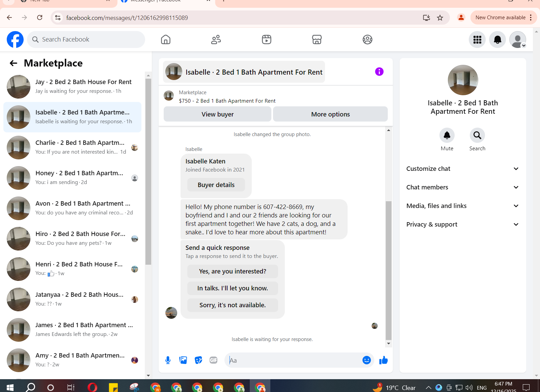540x392 pixels.
Task: Expand Privacy & support section
Action: click(462, 225)
